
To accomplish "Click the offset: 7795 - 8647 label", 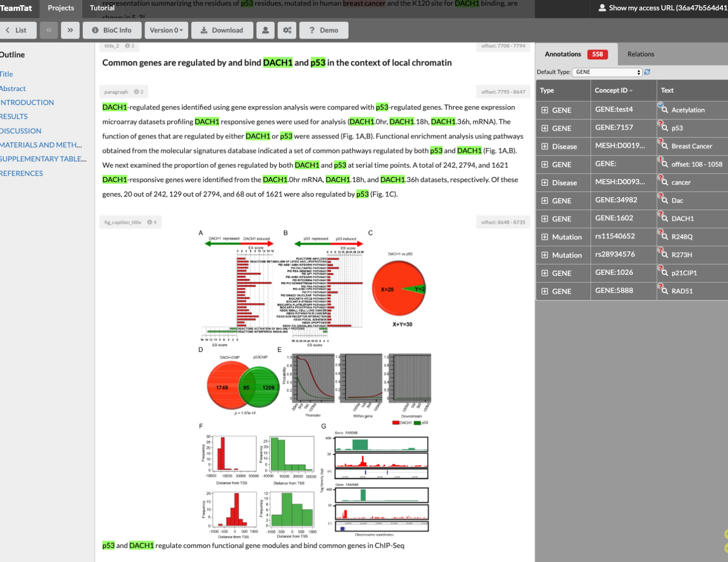I will pyautogui.click(x=503, y=92).
